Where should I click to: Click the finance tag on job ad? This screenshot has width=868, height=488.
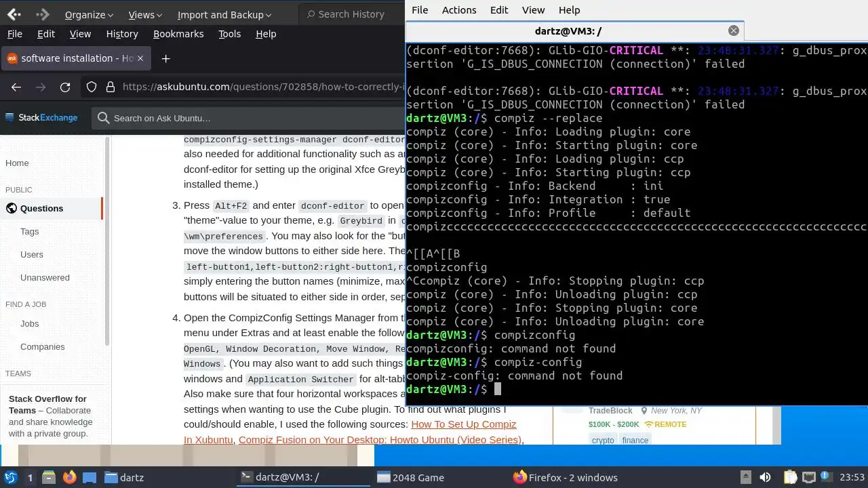[x=635, y=440]
